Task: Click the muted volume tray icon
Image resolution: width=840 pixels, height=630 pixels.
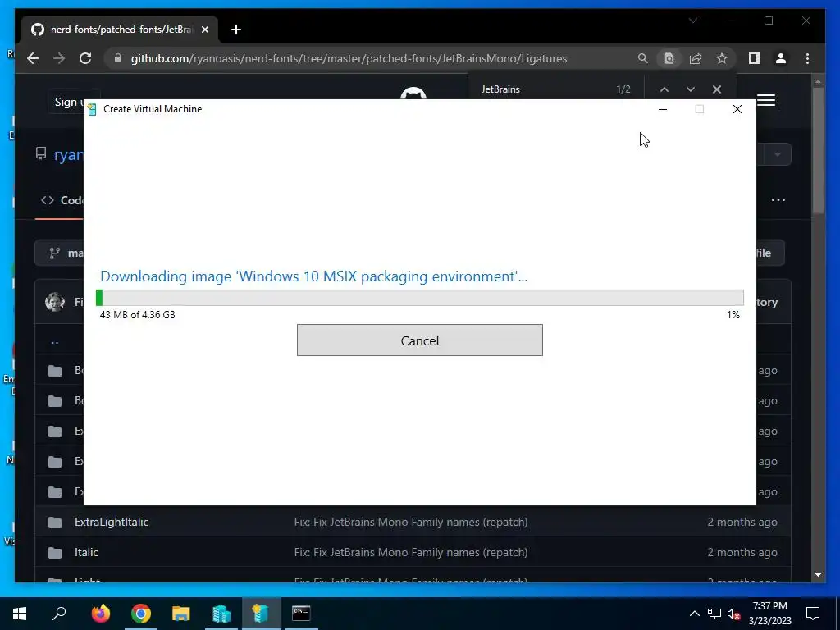Action: [x=734, y=614]
